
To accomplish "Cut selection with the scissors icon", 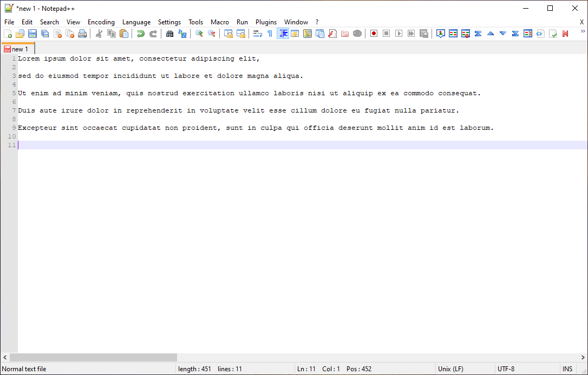I will click(99, 34).
